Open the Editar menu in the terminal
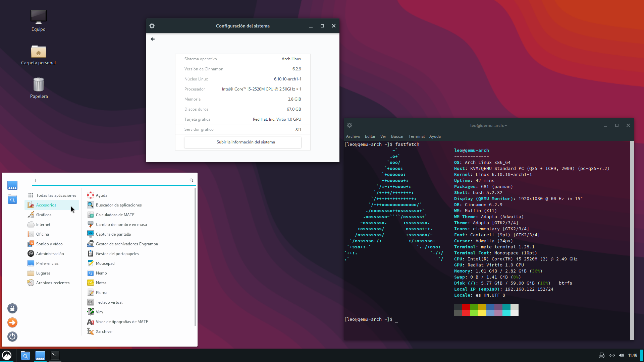 (x=370, y=136)
